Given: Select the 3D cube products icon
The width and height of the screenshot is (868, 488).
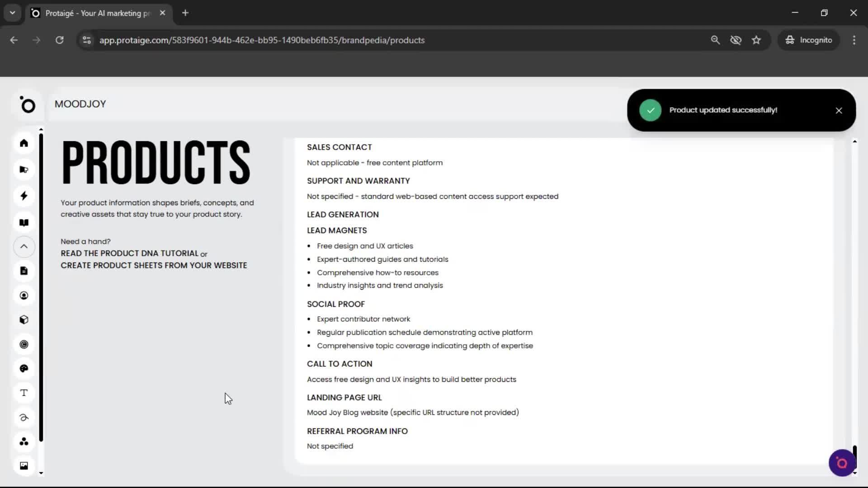Looking at the screenshot, I should [24, 319].
